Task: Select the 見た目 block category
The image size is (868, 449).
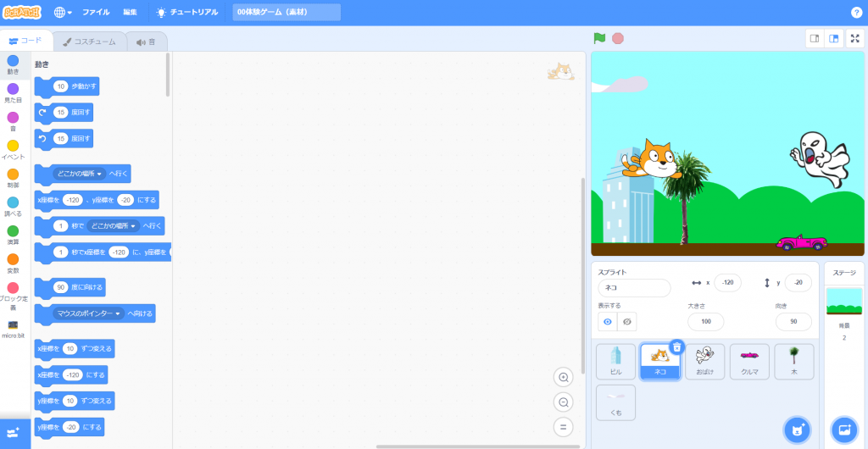Action: (x=13, y=93)
